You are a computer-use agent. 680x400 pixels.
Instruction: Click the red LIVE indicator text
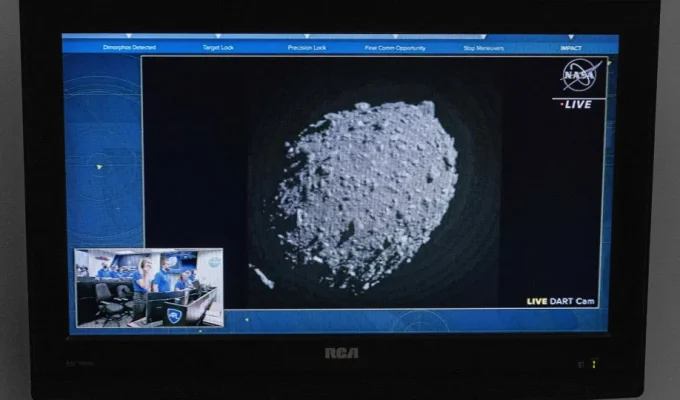coord(576,105)
